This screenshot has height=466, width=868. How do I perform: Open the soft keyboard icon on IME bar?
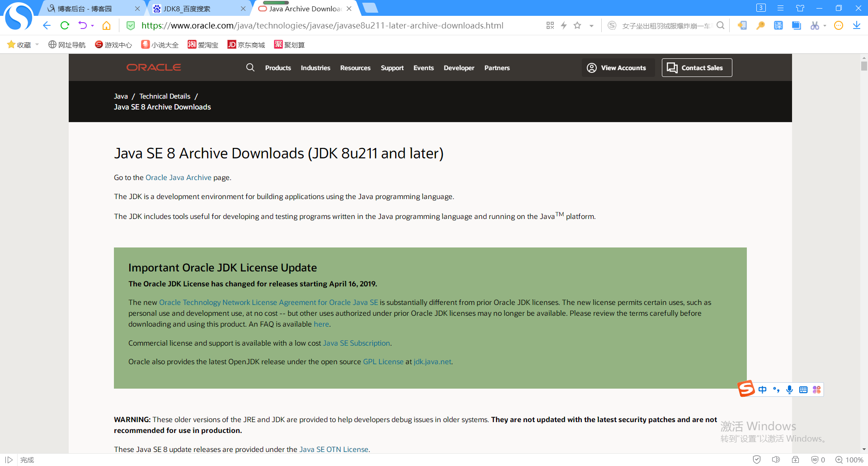tap(803, 390)
